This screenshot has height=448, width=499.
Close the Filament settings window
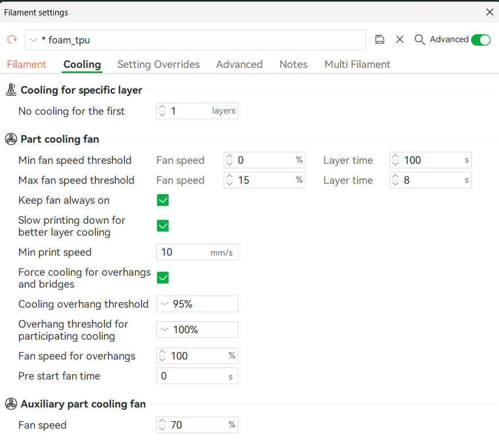tap(489, 12)
